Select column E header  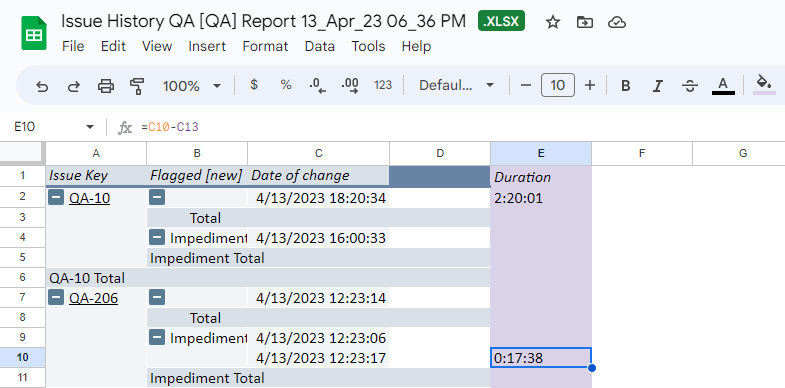coord(541,153)
